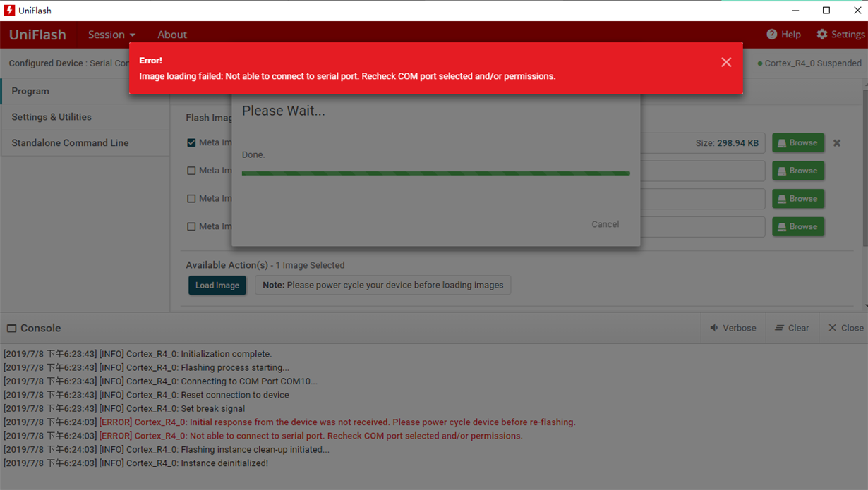Click the Load Image button
This screenshot has height=490, width=868.
point(217,286)
